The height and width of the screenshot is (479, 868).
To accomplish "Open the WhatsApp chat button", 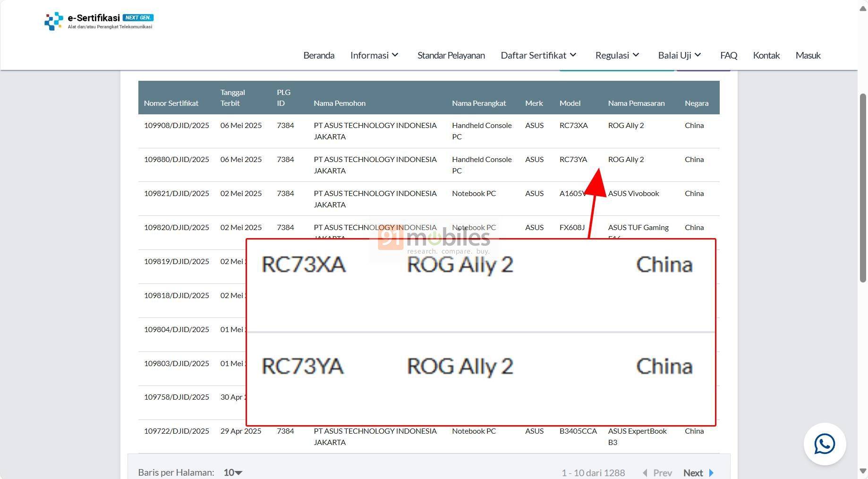I will [824, 444].
